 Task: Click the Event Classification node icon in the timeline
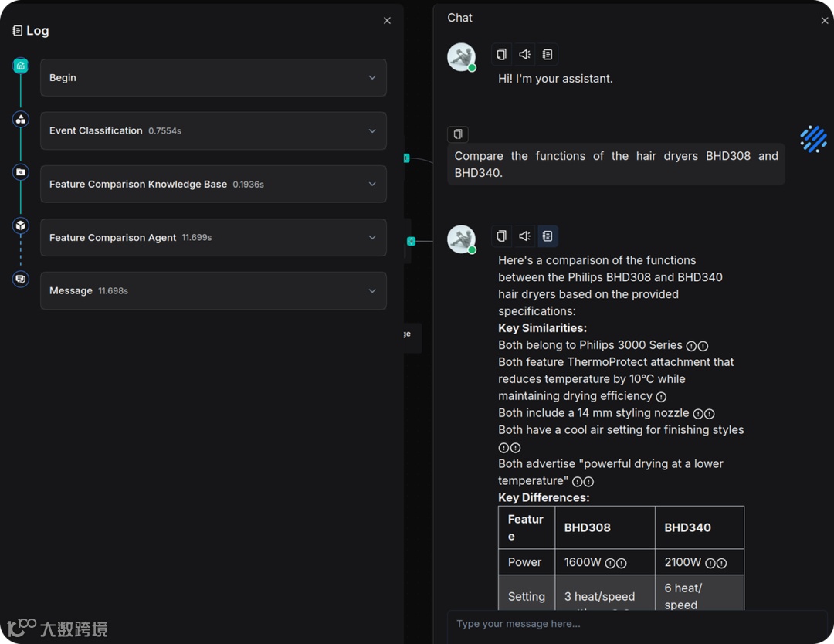coord(20,119)
